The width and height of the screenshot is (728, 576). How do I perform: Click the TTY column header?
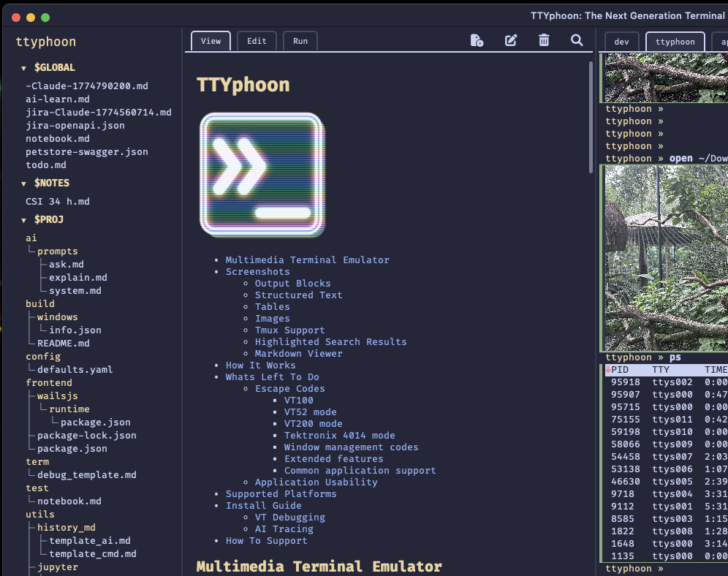pyautogui.click(x=661, y=369)
